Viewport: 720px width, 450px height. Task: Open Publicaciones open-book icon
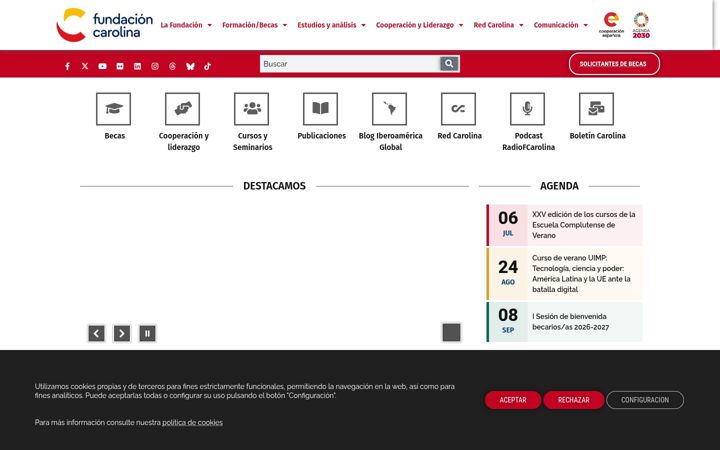[x=321, y=109]
